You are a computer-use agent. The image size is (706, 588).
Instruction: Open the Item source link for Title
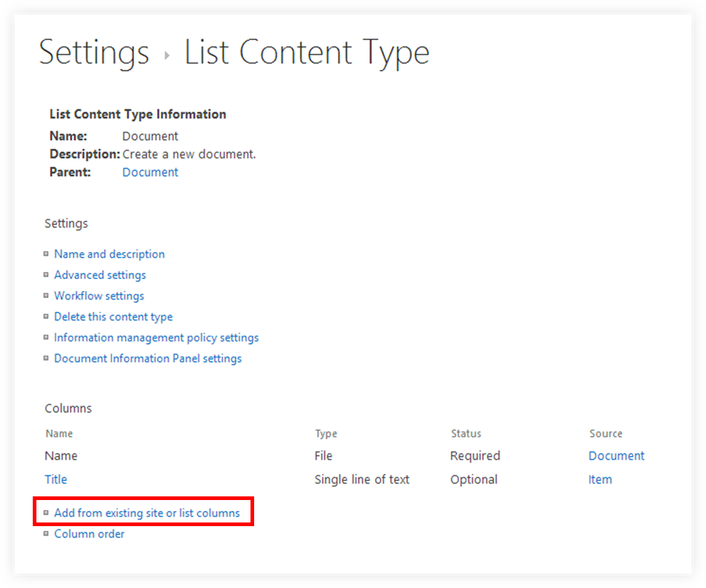[x=600, y=479]
